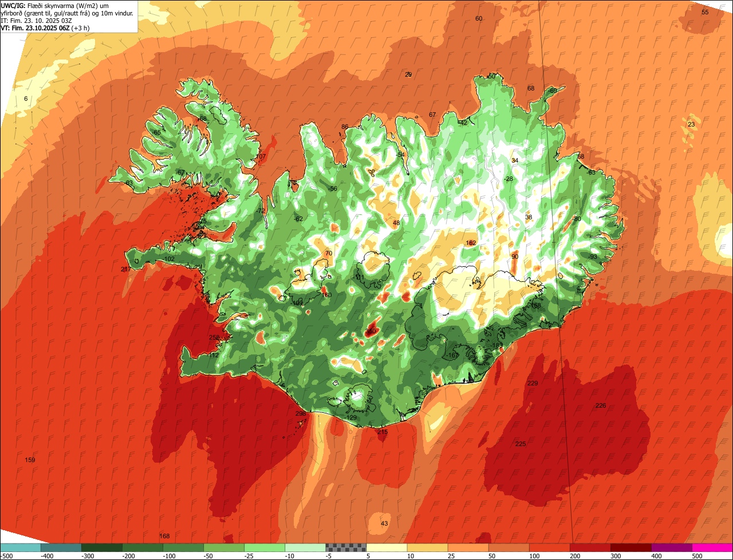The width and height of the screenshot is (733, 560).
Task: Select the 300 to 400 dark maroon swatch
Action: [x=630, y=547]
